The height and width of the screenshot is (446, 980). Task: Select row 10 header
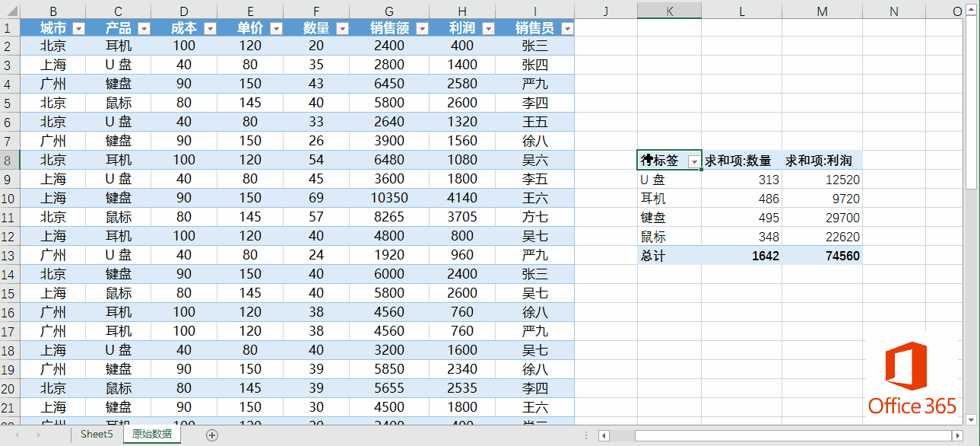tap(9, 198)
